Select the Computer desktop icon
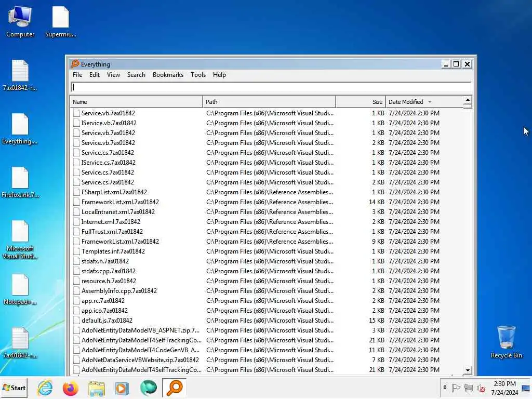Viewport: 532px width, 399px height. tap(20, 22)
